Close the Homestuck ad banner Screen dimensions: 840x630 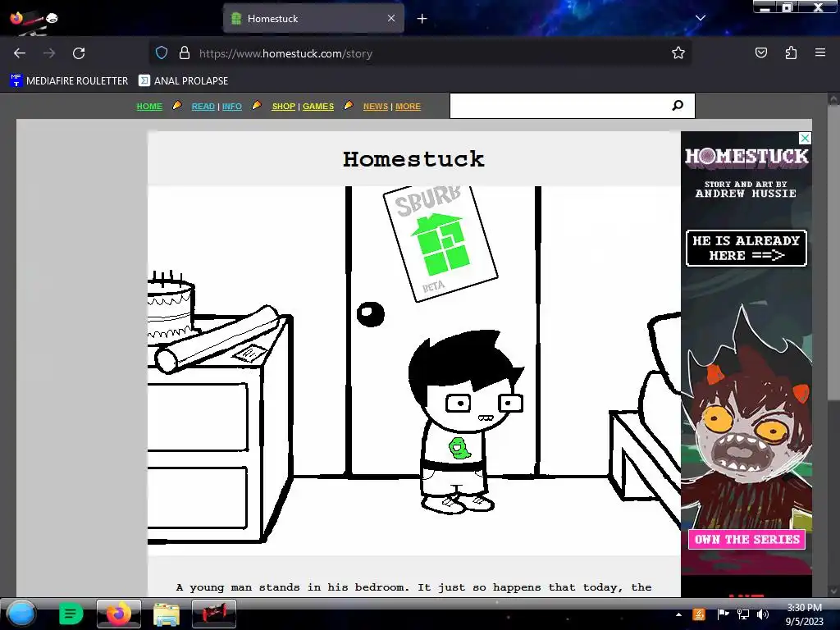805,138
